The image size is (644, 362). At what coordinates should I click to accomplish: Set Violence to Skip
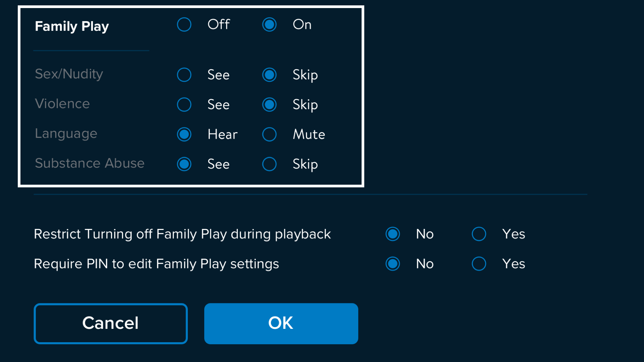pos(269,105)
